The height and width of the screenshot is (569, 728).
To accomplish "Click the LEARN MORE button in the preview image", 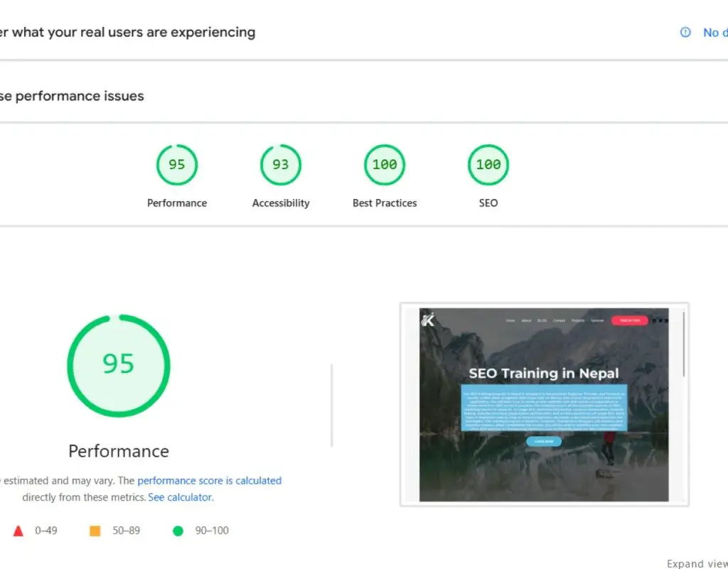I will (543, 441).
